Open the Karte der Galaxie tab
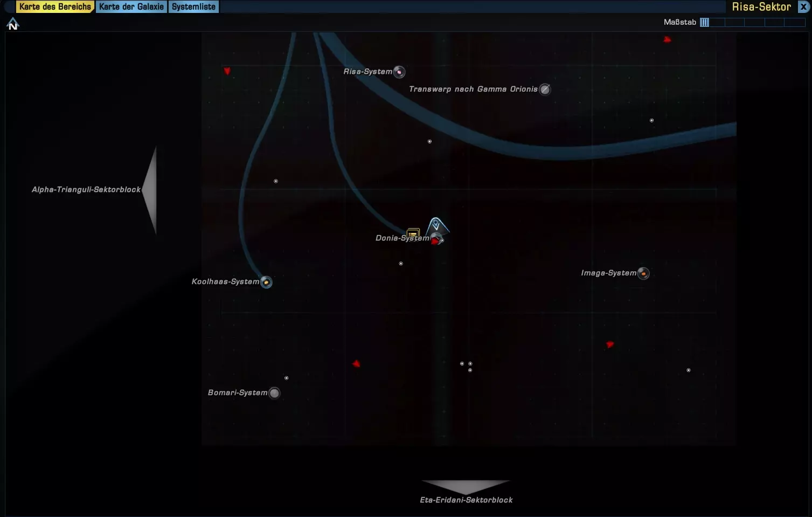Image resolution: width=812 pixels, height=517 pixels. point(131,6)
